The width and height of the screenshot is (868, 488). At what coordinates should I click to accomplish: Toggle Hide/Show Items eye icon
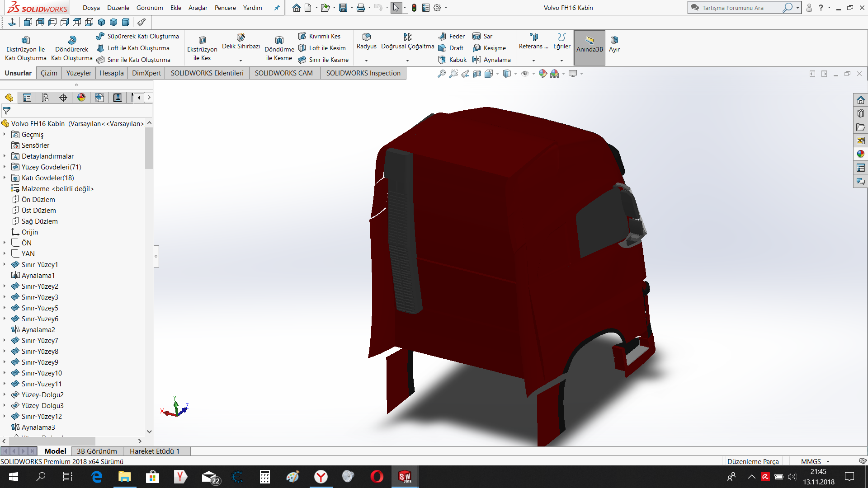(x=524, y=74)
